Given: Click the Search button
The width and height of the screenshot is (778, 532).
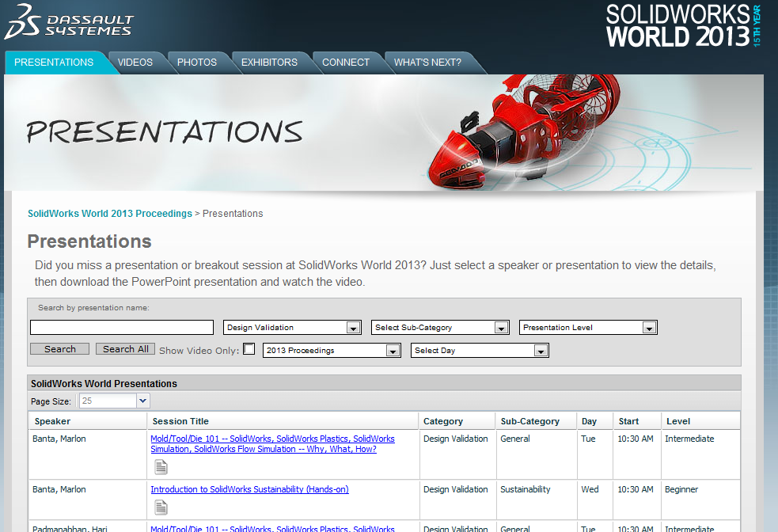Looking at the screenshot, I should [60, 349].
